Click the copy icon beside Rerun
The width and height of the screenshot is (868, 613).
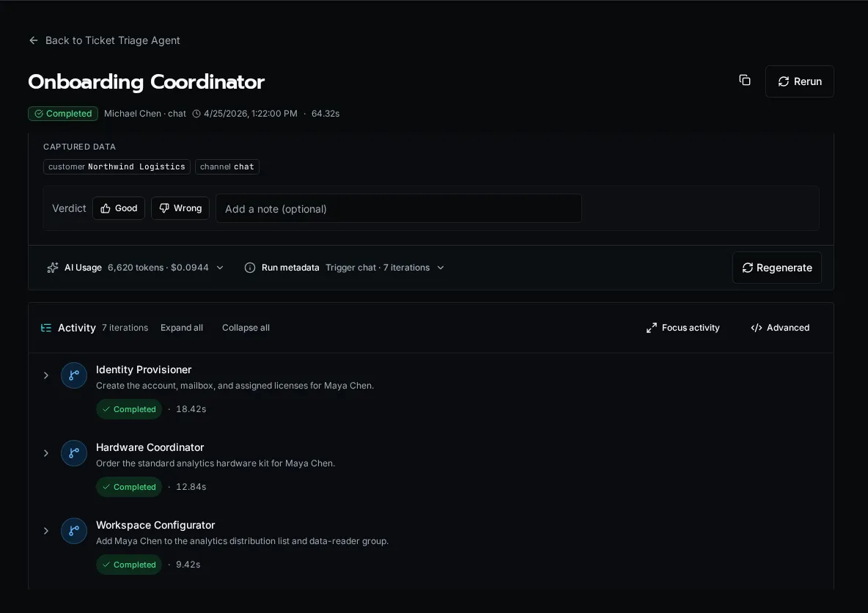tap(745, 81)
